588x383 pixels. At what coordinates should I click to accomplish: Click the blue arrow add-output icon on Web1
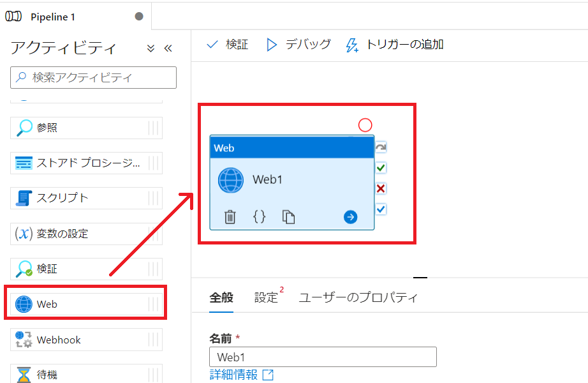pos(350,218)
